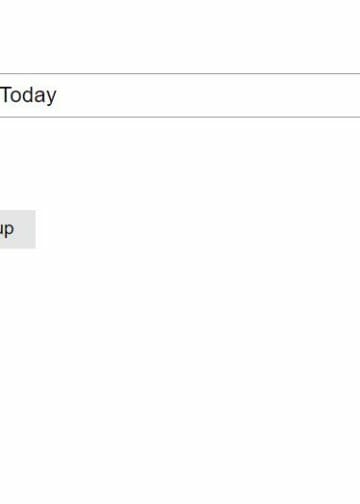Viewport: 360px width, 504px height.
Task: Click the gray button ending in "up"
Action: click(x=18, y=229)
